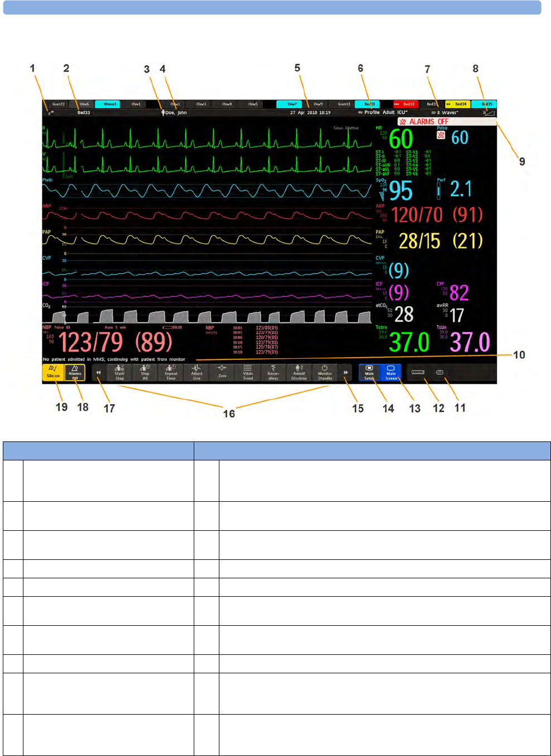Image resolution: width=551 pixels, height=756 pixels.
Task: Click the battery status indicator icon
Action: coord(418,372)
